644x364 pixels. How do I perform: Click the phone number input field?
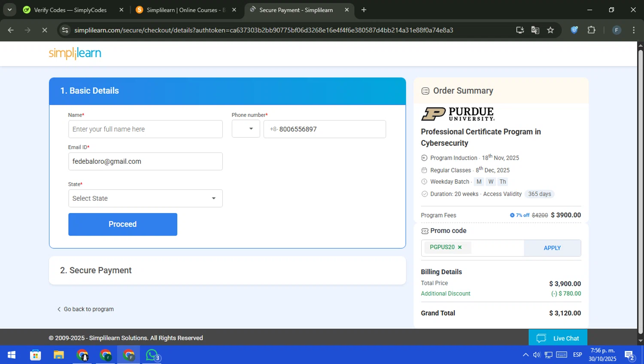(x=325, y=129)
